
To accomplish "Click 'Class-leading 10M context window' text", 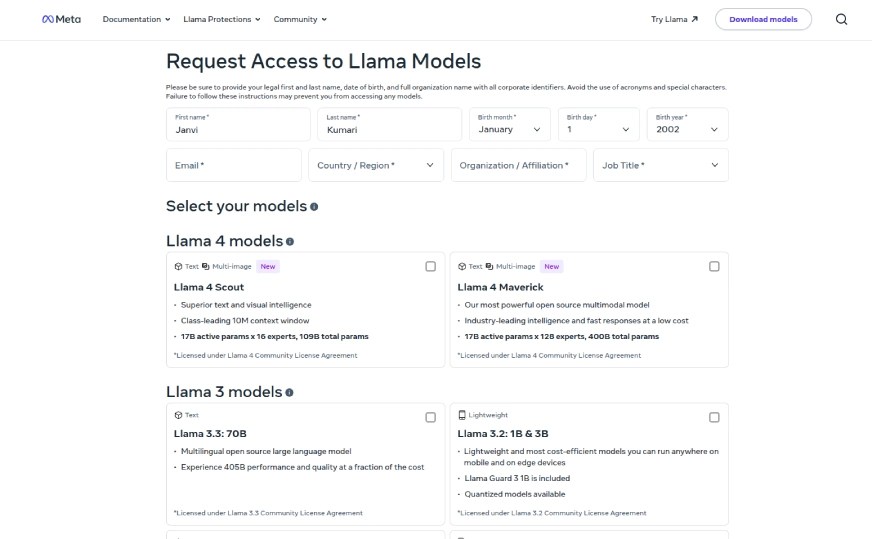I will point(245,320).
